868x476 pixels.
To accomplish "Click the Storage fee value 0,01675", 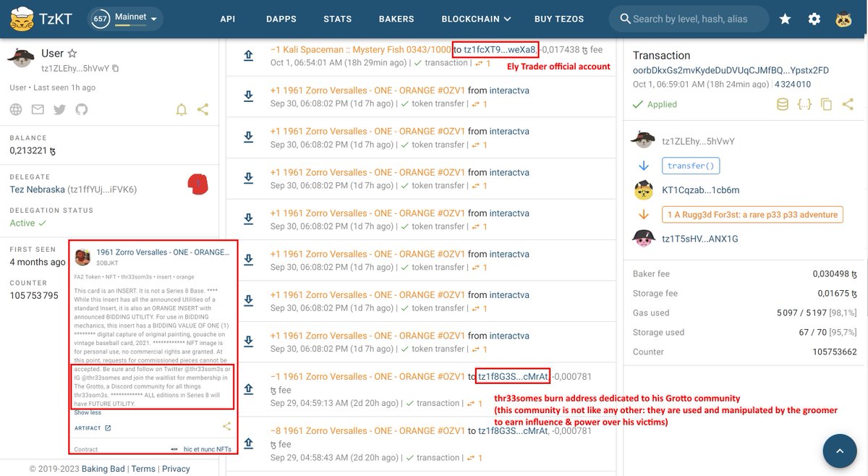I will pyautogui.click(x=838, y=294).
